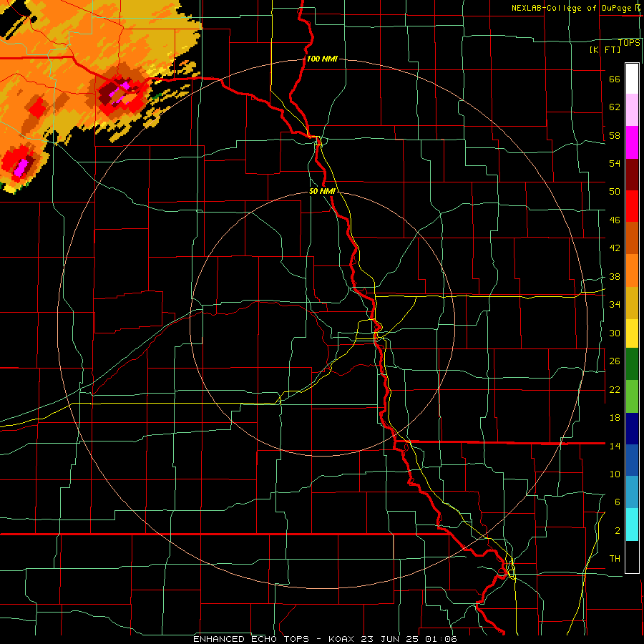Viewport: 644px width, 644px height.
Task: Click the cyan 10 kft legend swatch
Action: [632, 525]
